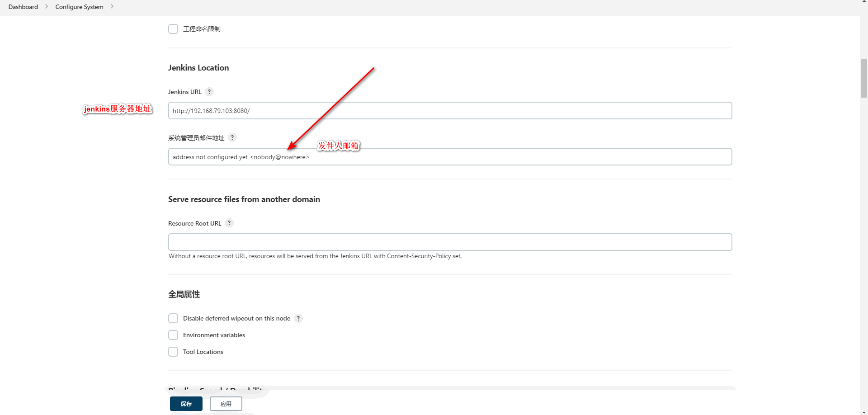868x415 pixels.
Task: Click the 系统管理员邮件地址 label
Action: point(196,138)
